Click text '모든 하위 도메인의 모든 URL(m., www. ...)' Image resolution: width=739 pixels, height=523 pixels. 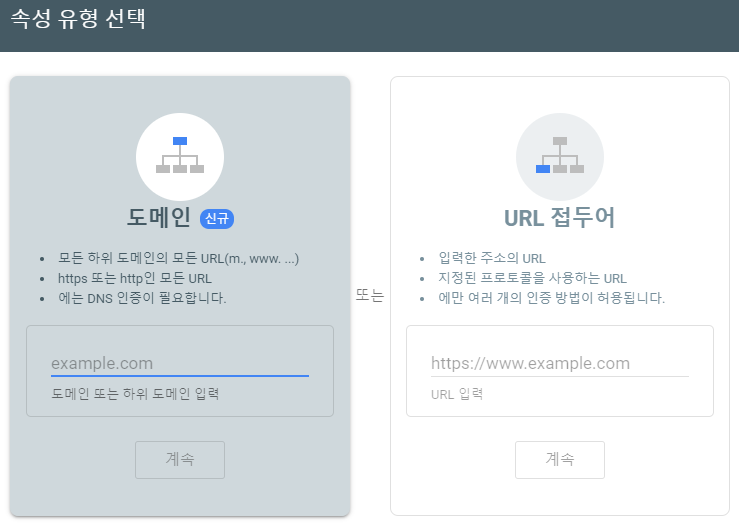coord(179,258)
